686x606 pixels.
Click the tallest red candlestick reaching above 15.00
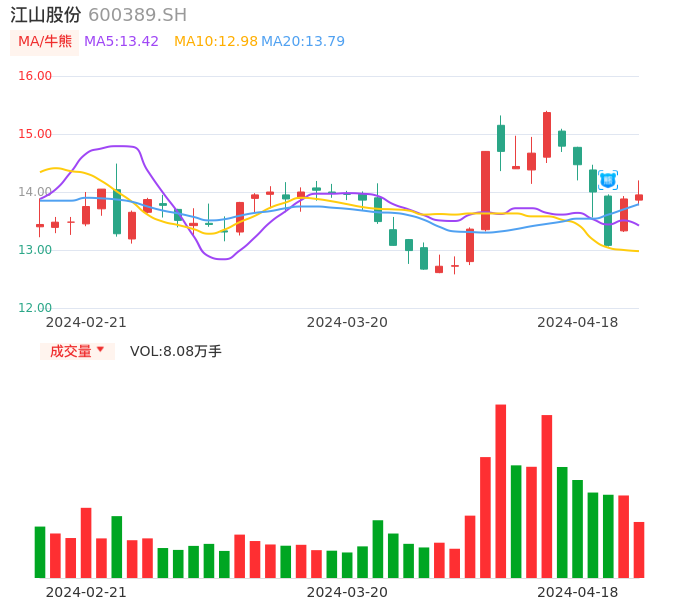[x=547, y=134]
